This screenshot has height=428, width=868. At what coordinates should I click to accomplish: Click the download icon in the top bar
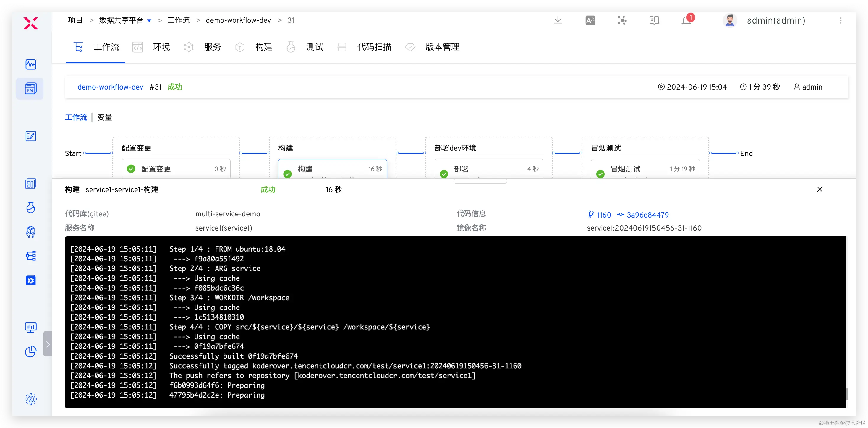[x=558, y=21]
